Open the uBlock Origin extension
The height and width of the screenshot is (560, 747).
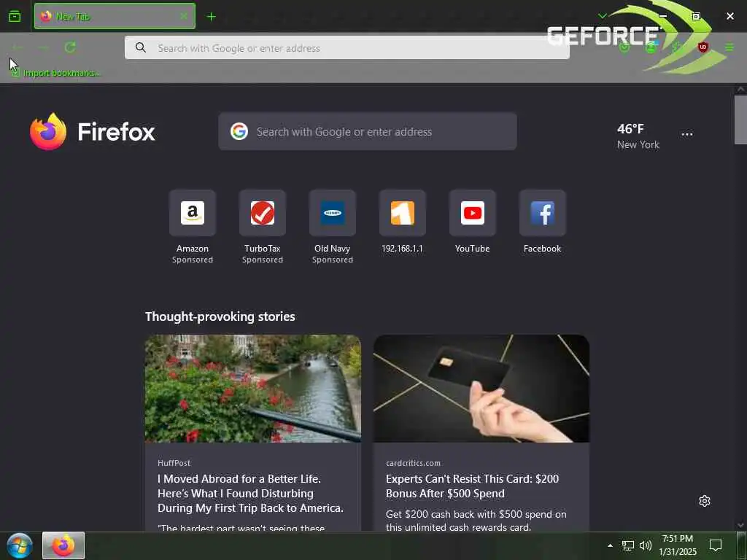click(x=703, y=47)
